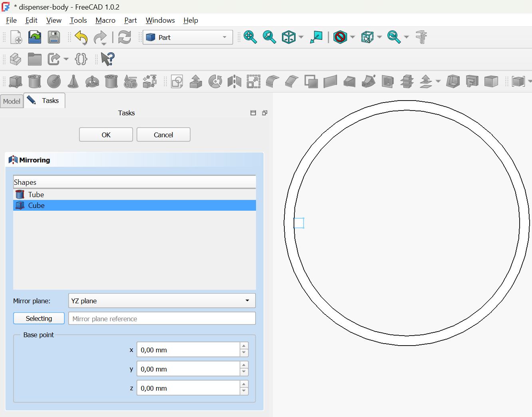This screenshot has width=532, height=417.
Task: Click the variable set braces icon
Action: tap(81, 59)
